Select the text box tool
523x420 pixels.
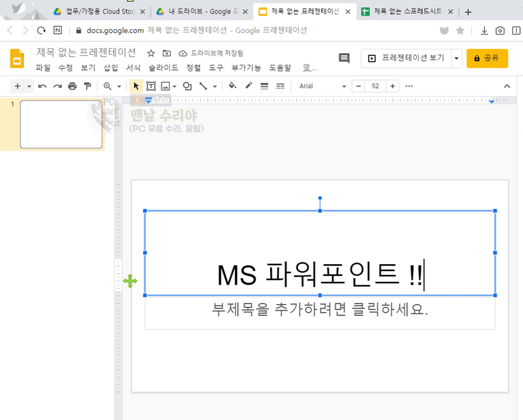151,86
